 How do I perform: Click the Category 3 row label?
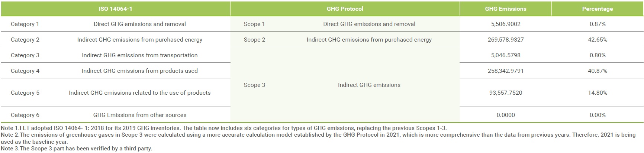pyautogui.click(x=25, y=55)
